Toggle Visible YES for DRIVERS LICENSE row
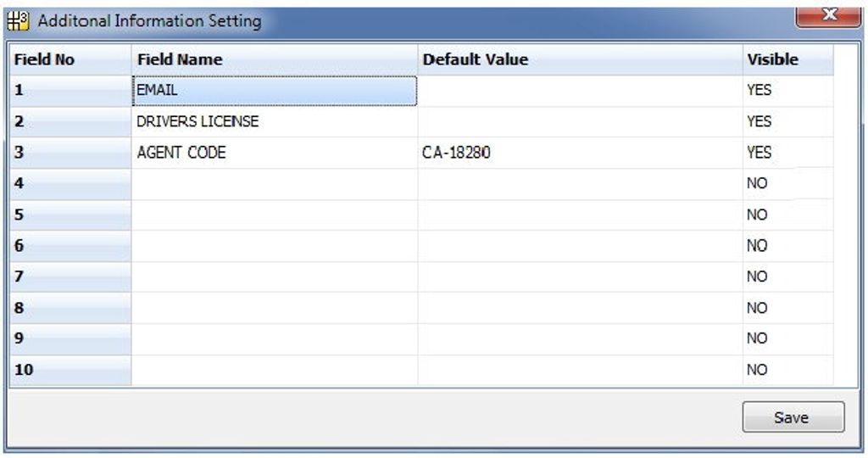 [787, 121]
